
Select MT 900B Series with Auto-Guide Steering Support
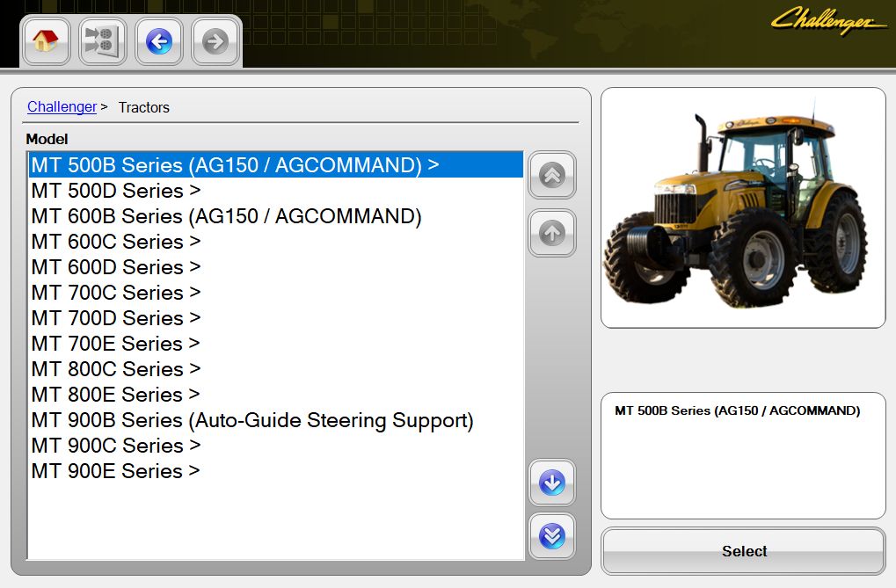[x=252, y=420]
